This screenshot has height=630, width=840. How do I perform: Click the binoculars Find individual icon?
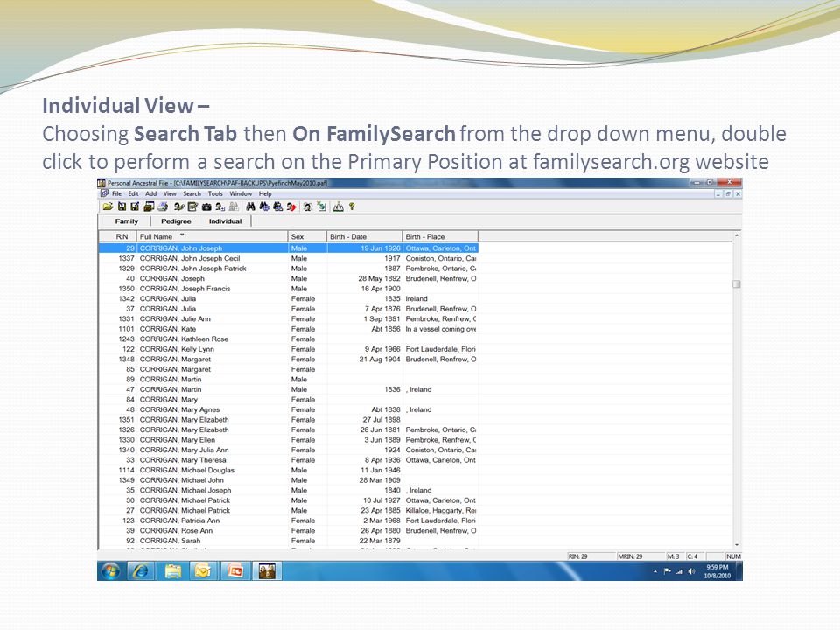(251, 206)
